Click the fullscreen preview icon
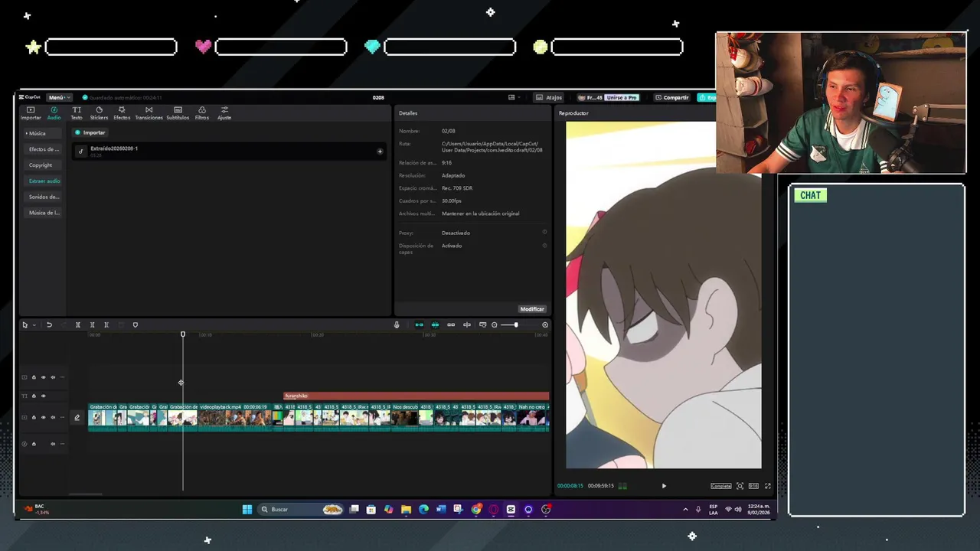Screen dimensions: 980x551 [768, 486]
